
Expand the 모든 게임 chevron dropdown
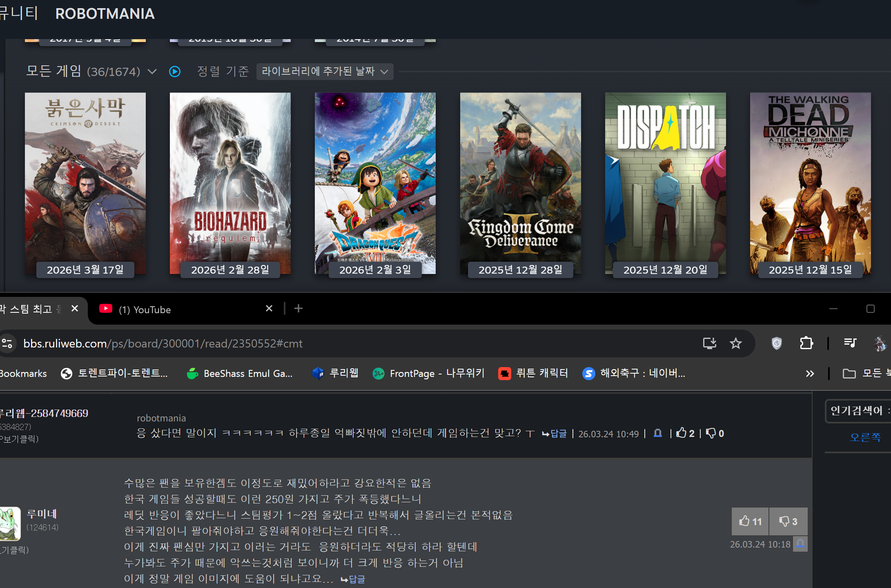(x=152, y=72)
